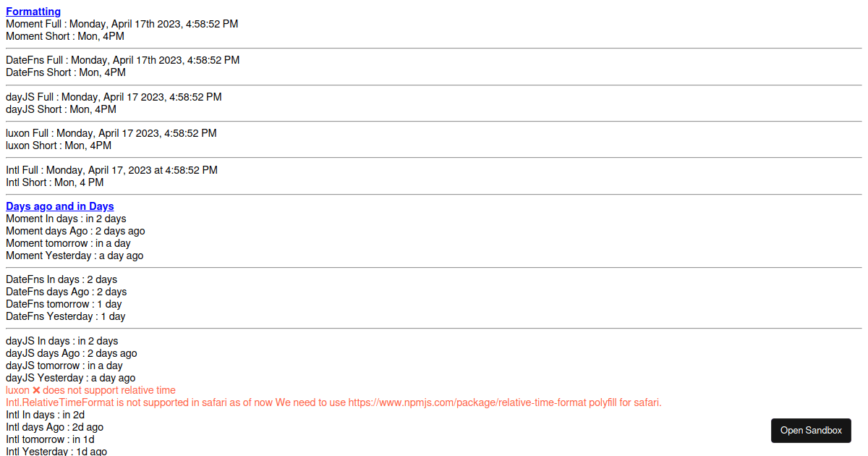Select the Intl Yesterday line

click(x=56, y=450)
